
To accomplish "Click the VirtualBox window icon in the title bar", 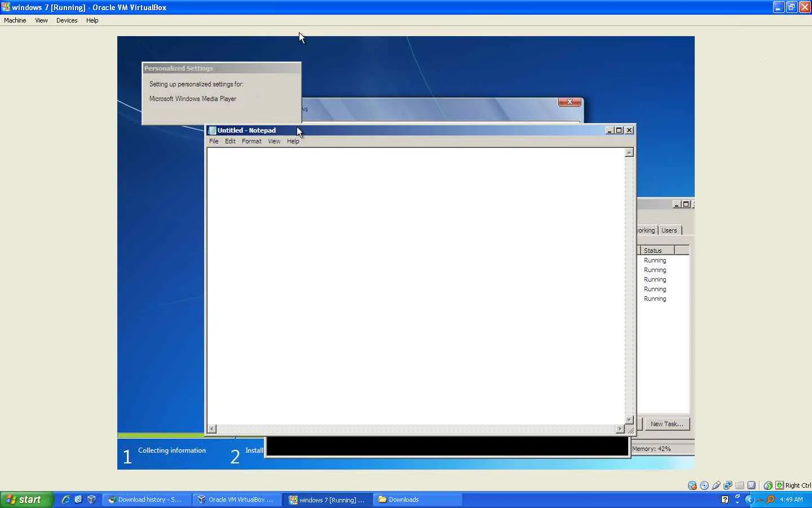I will (6, 7).
